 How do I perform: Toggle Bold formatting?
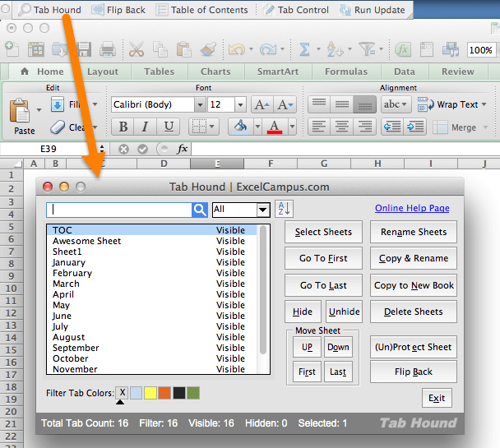pyautogui.click(x=123, y=127)
